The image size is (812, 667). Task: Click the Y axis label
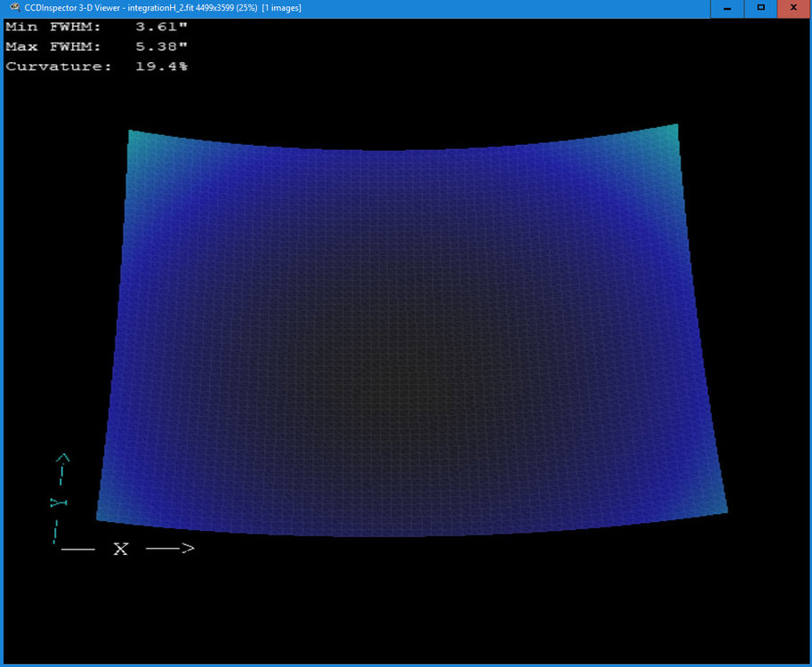(x=59, y=502)
